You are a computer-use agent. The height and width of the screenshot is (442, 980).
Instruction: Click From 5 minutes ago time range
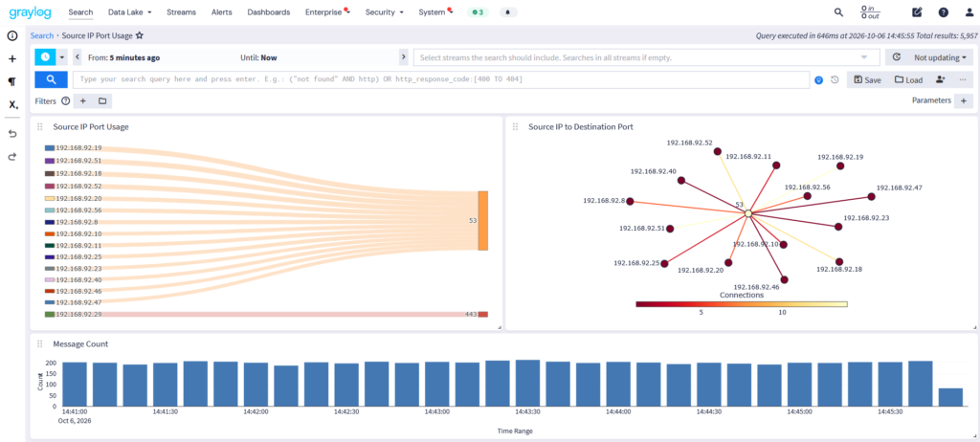(123, 57)
